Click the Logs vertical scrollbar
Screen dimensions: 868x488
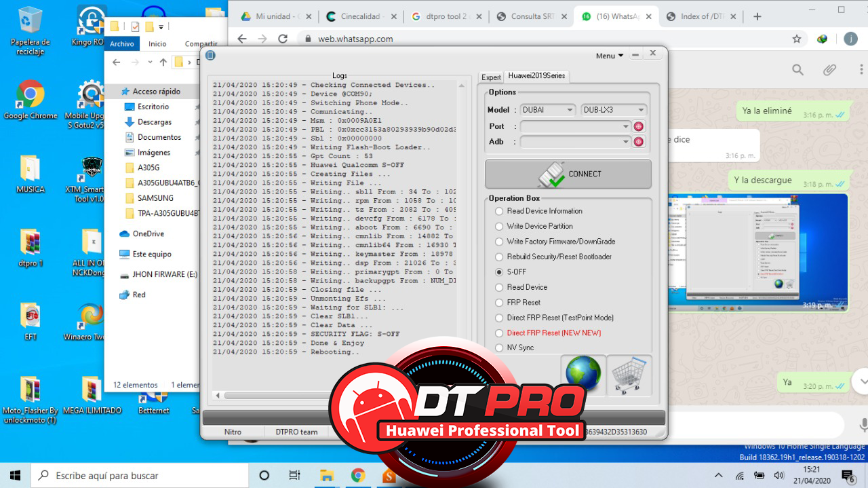pos(462,234)
